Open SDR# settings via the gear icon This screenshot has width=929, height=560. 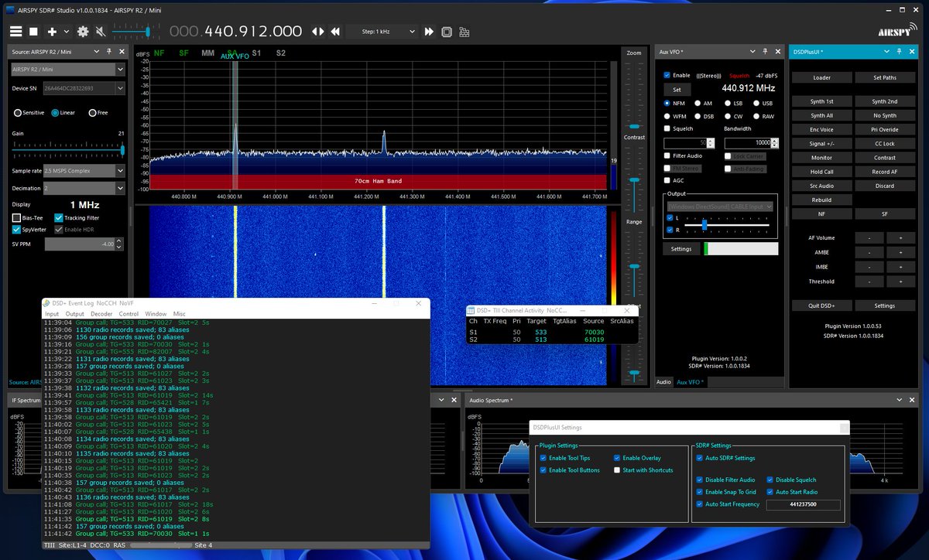click(82, 32)
